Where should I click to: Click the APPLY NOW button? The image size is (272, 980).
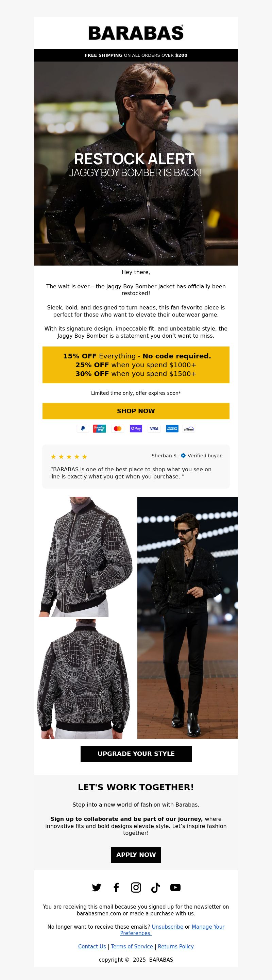pos(136,855)
